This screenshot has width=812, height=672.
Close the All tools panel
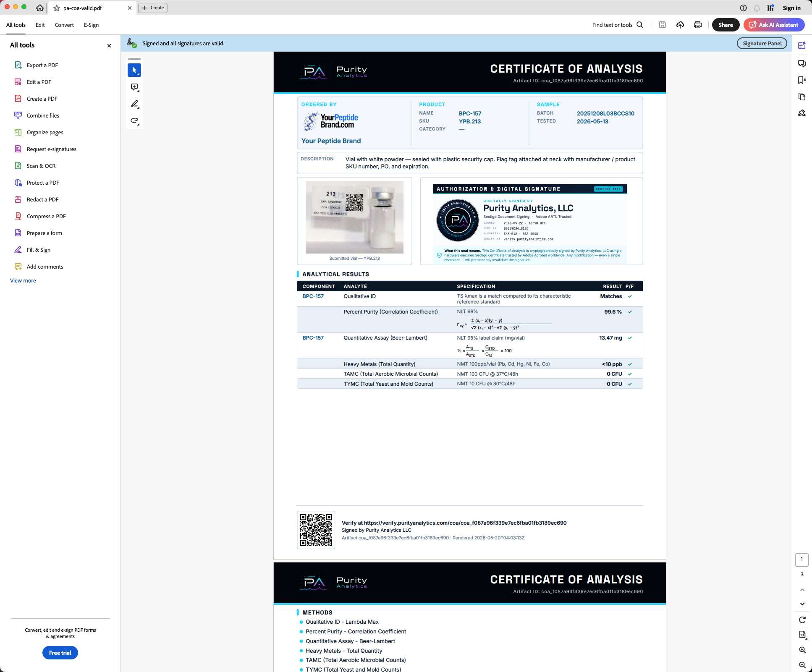[x=109, y=45]
